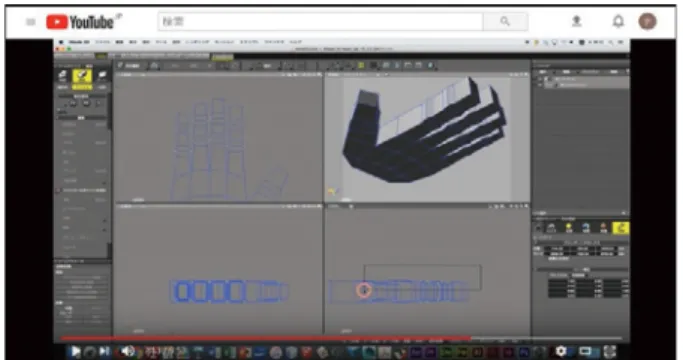683x360 pixels.
Task: Focus the YouTube search field
Action: [x=321, y=21]
